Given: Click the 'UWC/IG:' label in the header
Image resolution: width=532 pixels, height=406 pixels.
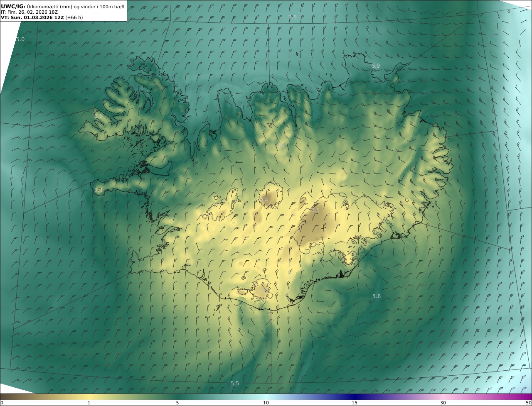Looking at the screenshot, I should pos(13,6).
